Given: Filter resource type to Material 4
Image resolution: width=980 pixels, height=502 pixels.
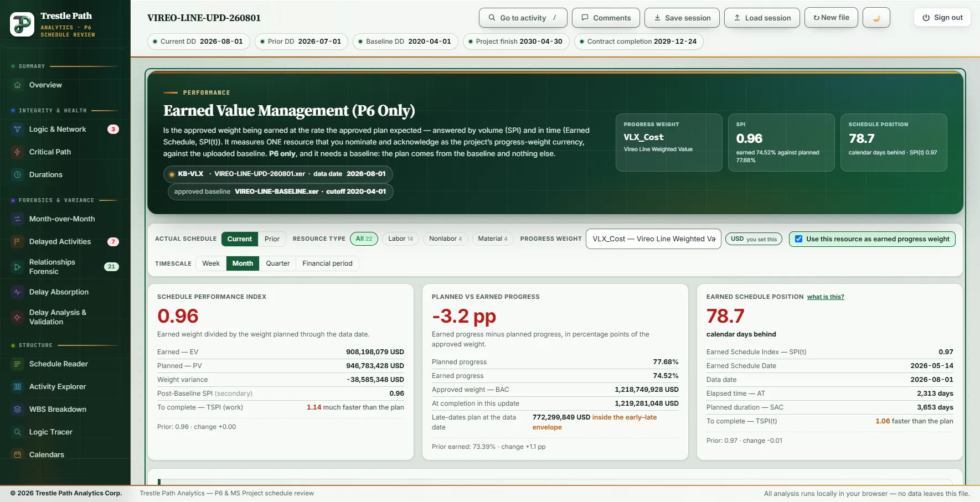Looking at the screenshot, I should [x=493, y=239].
